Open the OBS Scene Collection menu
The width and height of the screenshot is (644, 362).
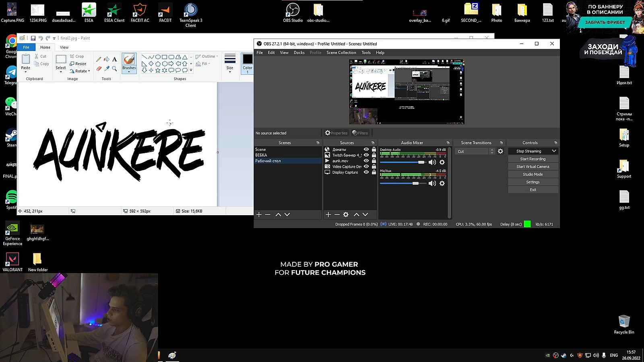[341, 53]
